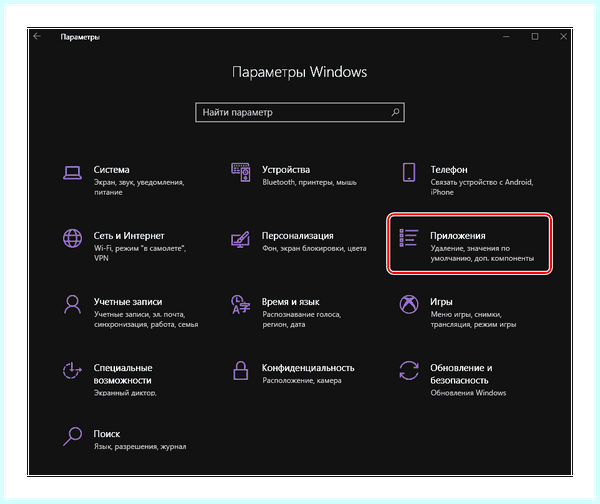Open the Игры settings category
The width and height of the screenshot is (600, 504).
coord(470,312)
